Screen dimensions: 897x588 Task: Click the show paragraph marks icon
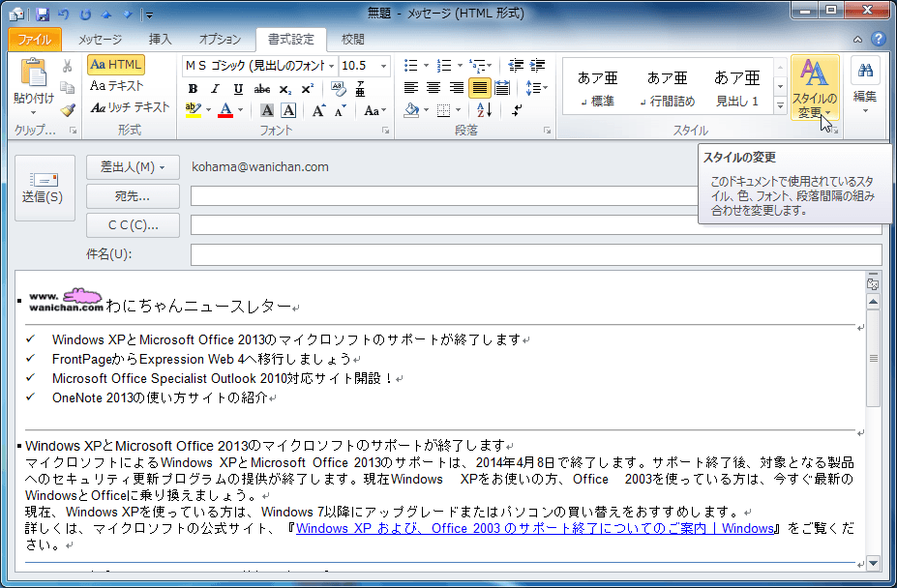click(x=517, y=110)
